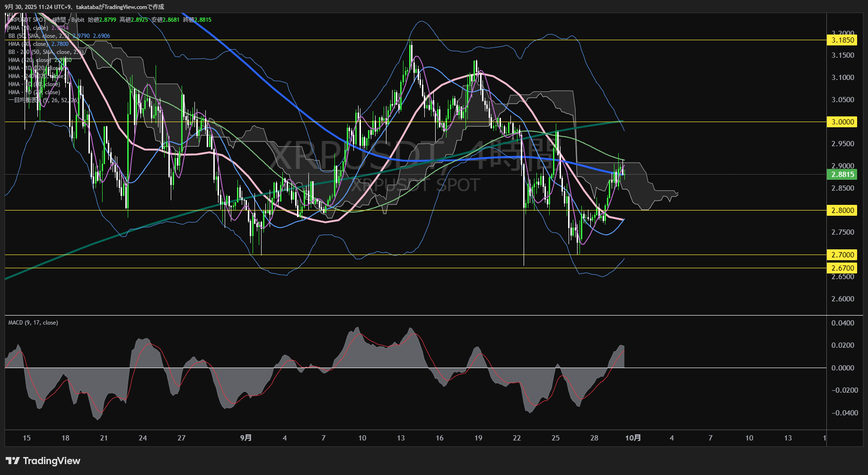Click the yellow 2.7000 price line label

click(842, 255)
